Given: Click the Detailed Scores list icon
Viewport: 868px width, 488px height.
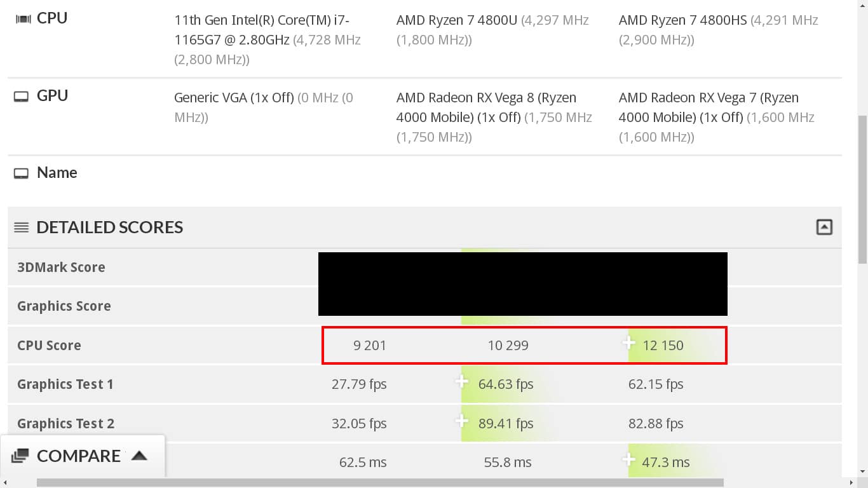Looking at the screenshot, I should 22,227.
